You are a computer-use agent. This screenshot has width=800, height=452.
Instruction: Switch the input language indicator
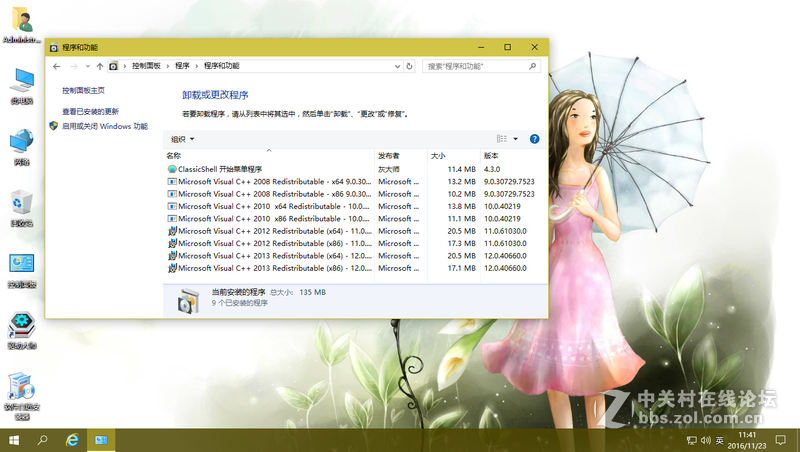(719, 440)
